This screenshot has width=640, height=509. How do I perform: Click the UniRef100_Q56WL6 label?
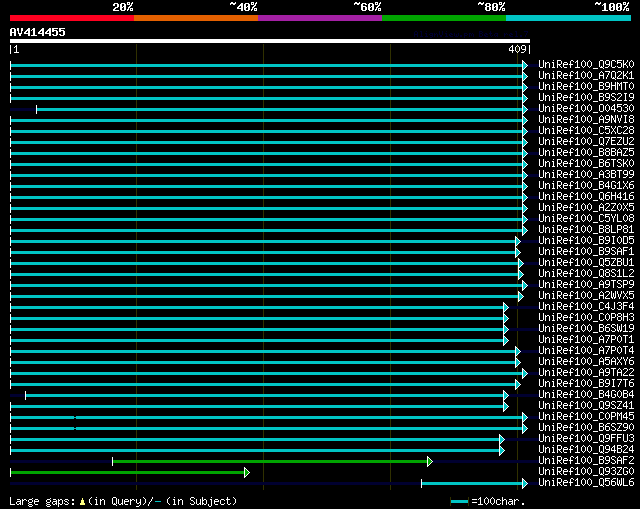click(586, 483)
